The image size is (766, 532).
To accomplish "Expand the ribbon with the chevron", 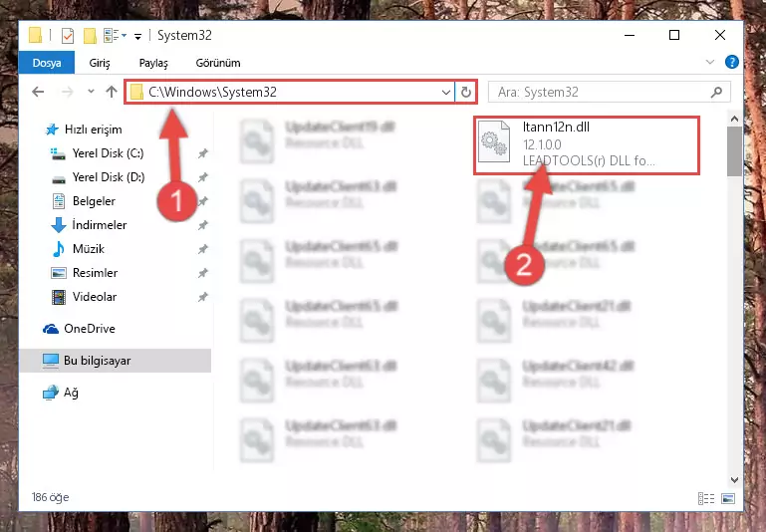I will click(710, 62).
